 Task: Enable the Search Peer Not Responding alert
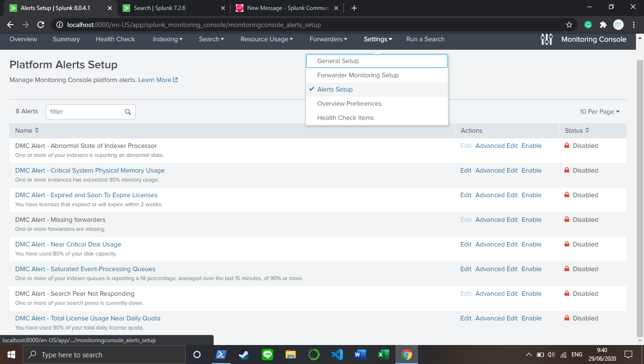click(x=532, y=294)
